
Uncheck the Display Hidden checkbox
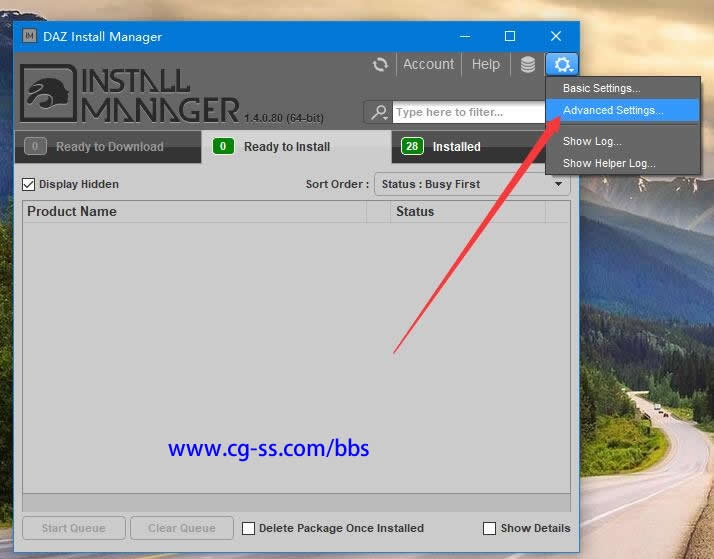pyautogui.click(x=29, y=184)
